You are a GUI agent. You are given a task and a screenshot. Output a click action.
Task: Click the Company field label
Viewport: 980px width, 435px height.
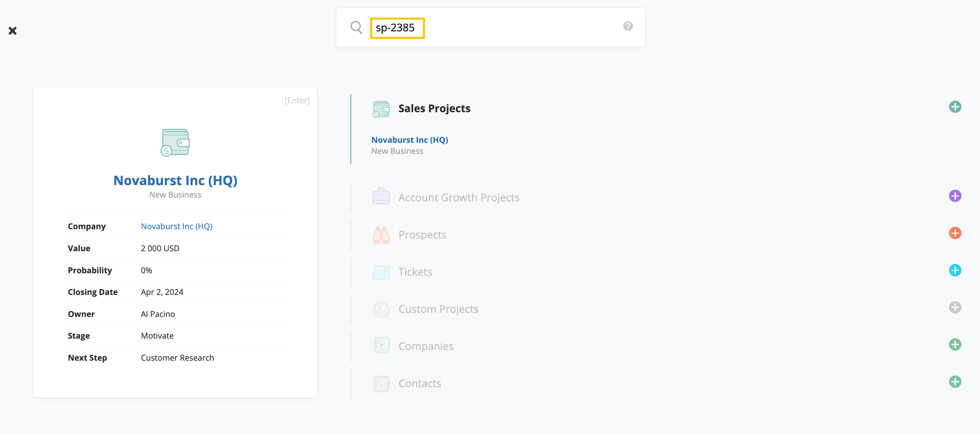87,226
